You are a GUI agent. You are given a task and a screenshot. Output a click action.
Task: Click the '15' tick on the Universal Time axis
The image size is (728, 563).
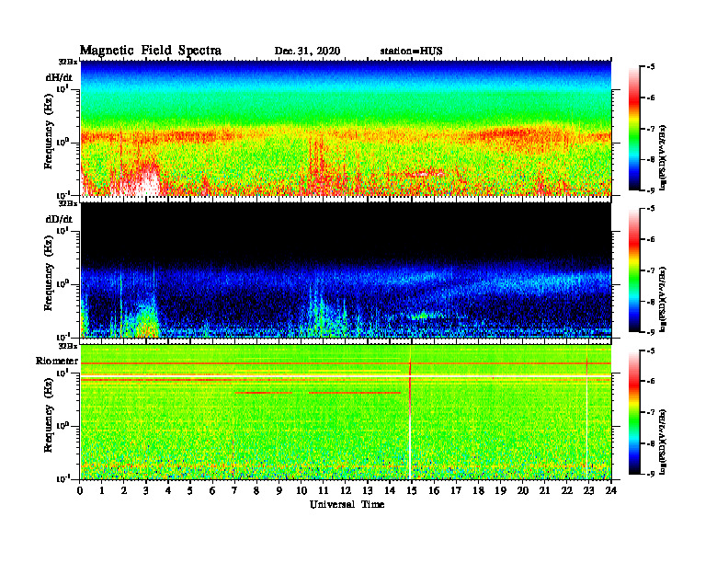(412, 490)
